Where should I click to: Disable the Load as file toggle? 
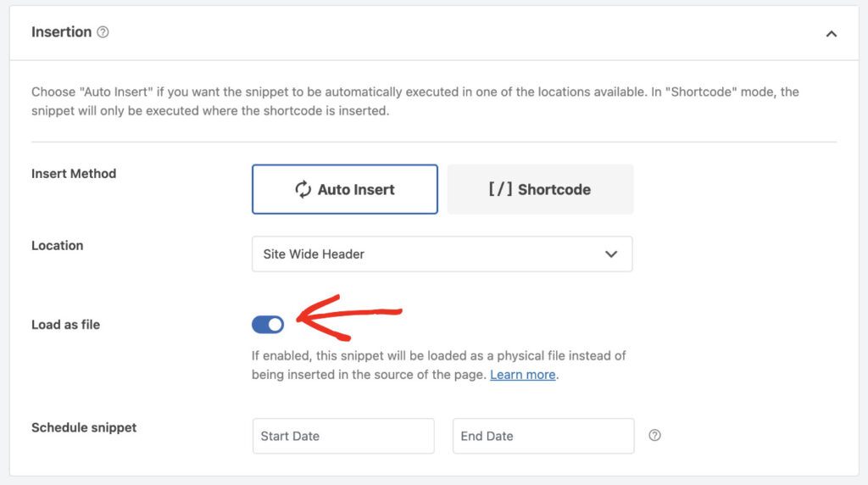(x=268, y=325)
